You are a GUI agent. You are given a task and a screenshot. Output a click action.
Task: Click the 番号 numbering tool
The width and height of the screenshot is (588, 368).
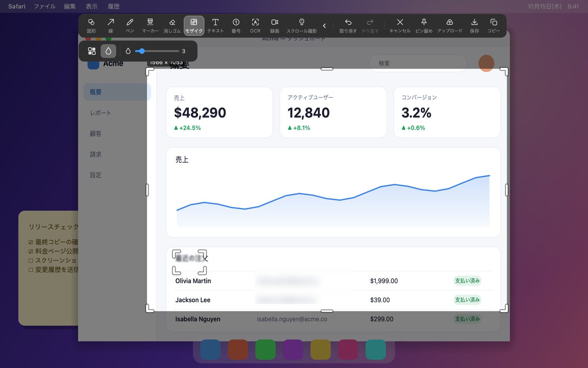236,26
